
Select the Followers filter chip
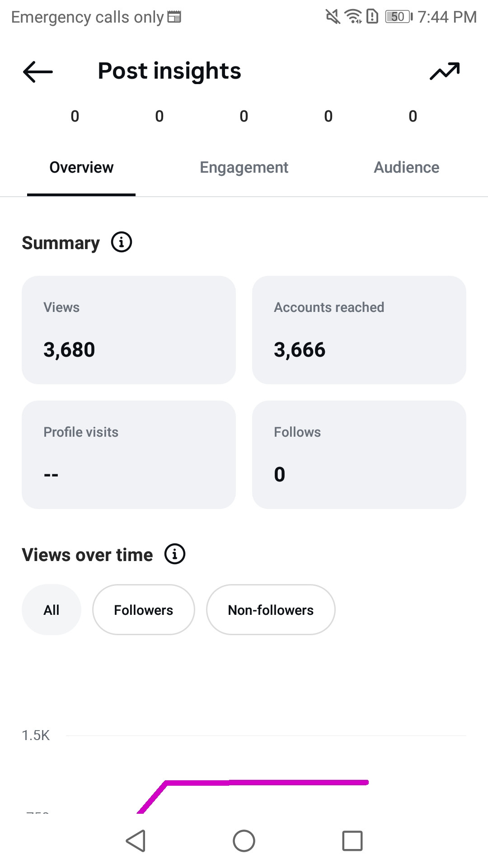144,610
